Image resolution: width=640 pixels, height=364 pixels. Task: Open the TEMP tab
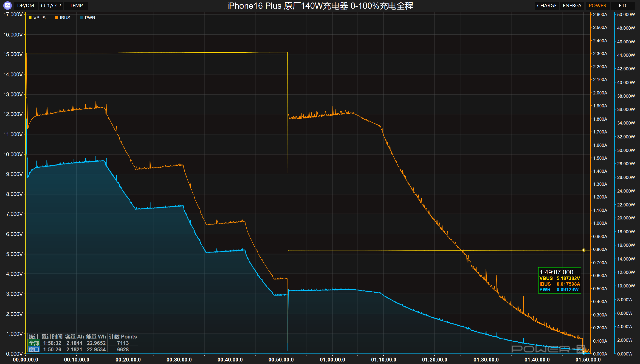click(x=76, y=6)
